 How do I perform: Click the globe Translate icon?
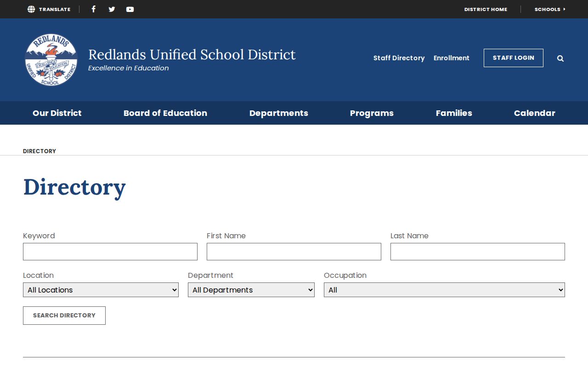pos(31,9)
